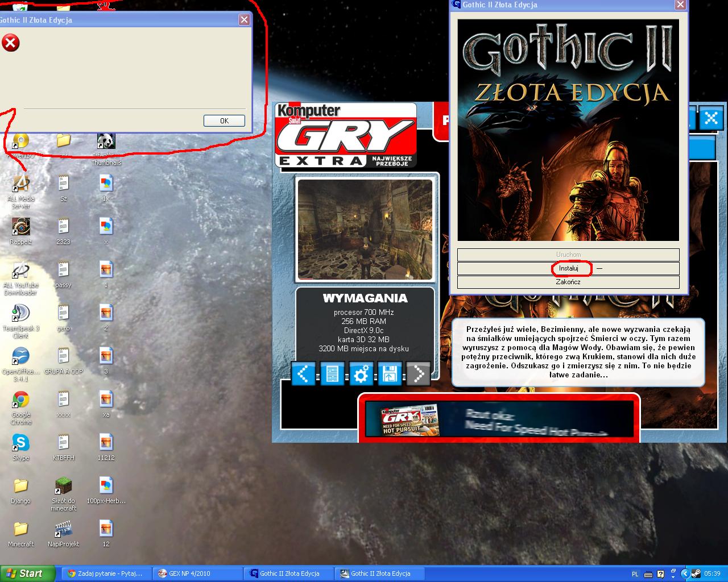
Task: Select the ALL Media Server desktop icon
Action: pos(20,190)
